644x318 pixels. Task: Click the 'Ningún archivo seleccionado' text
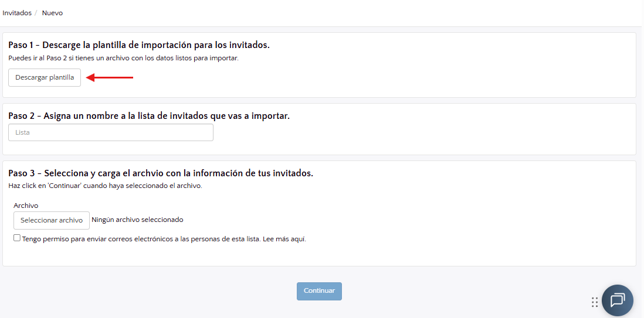click(x=137, y=220)
